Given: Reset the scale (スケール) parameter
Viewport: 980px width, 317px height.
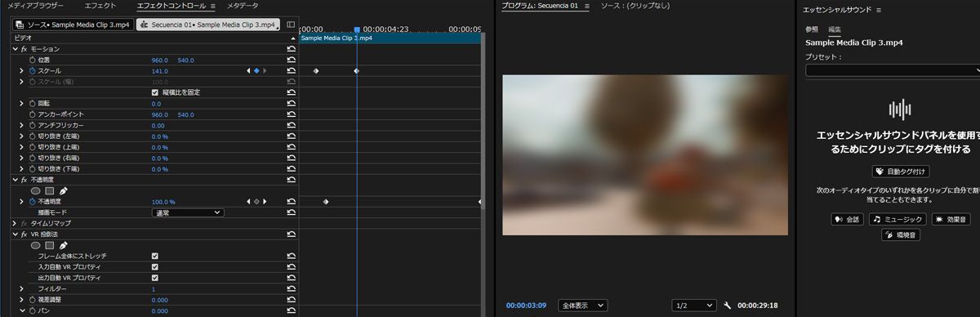Looking at the screenshot, I should [292, 71].
